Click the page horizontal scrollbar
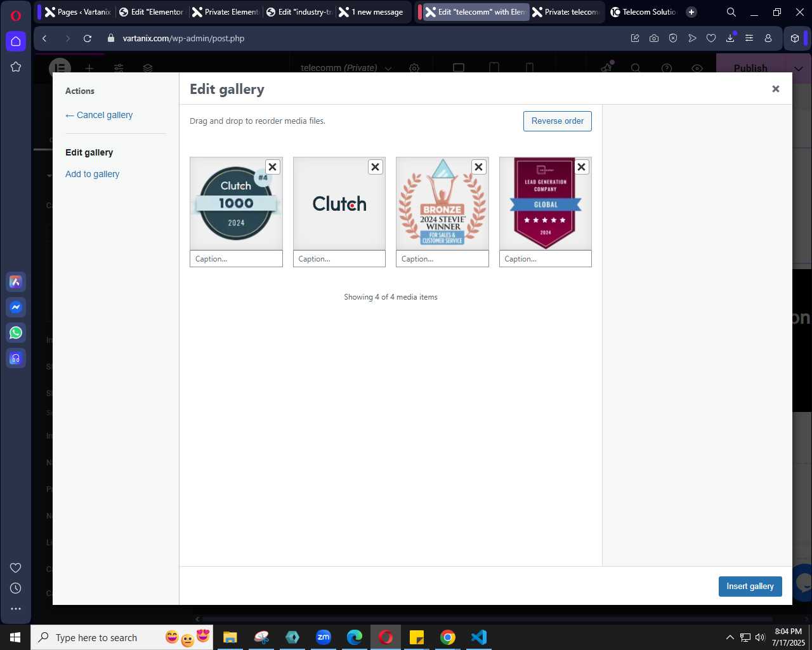Screen dimensions: 812x650 487,619
